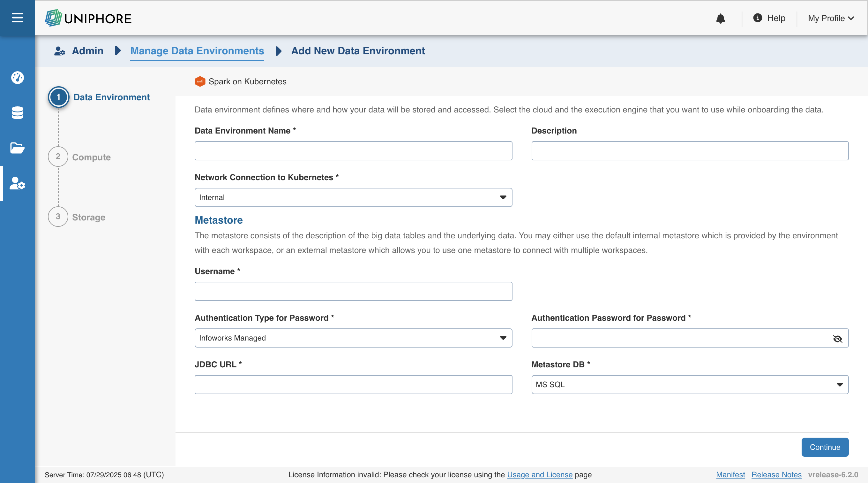Focus the Username field
868x483 pixels.
353,291
